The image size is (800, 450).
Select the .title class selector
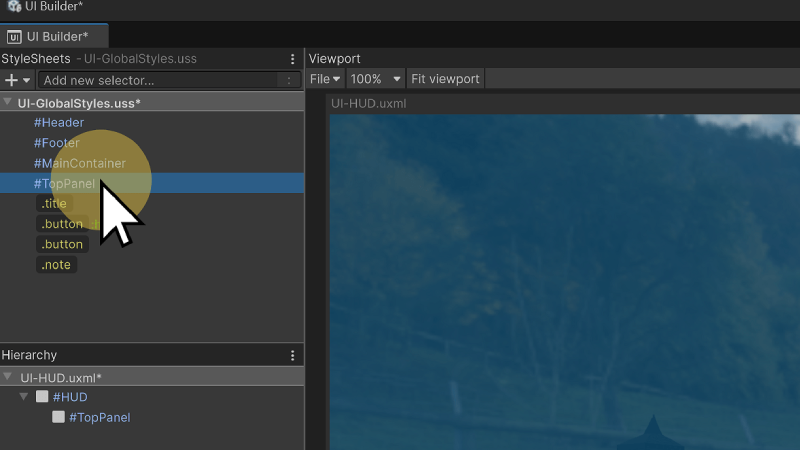click(x=54, y=204)
